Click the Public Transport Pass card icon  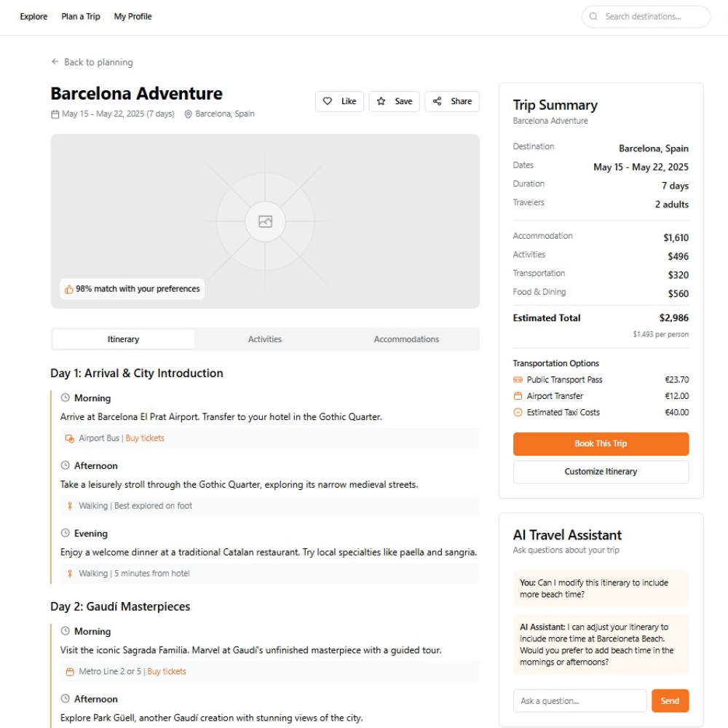(518, 380)
